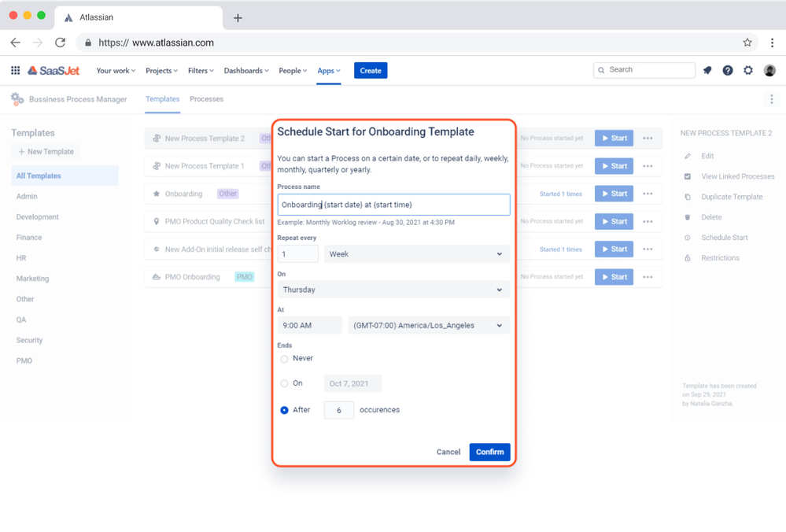Click the SaaSJet logo
Viewport: 786px width, 532px height.
54,71
